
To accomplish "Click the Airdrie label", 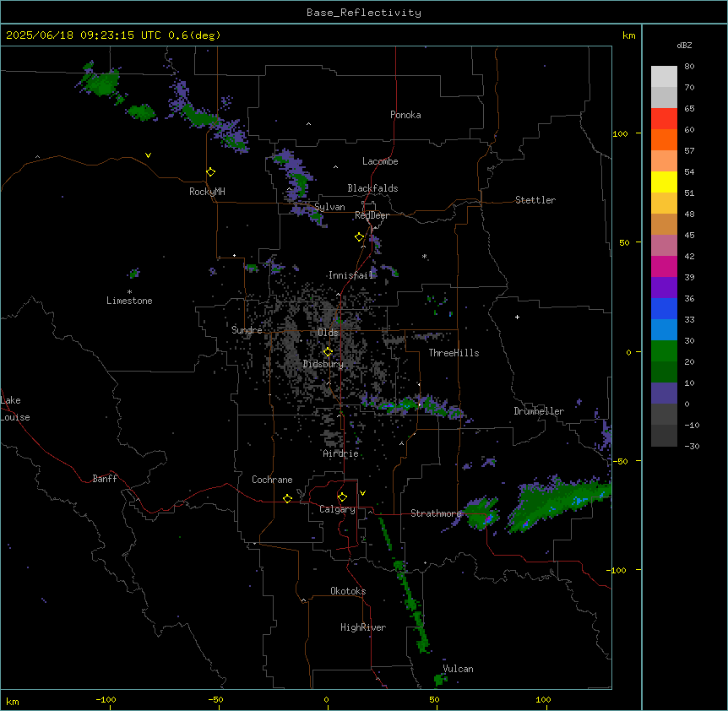I will click(341, 453).
